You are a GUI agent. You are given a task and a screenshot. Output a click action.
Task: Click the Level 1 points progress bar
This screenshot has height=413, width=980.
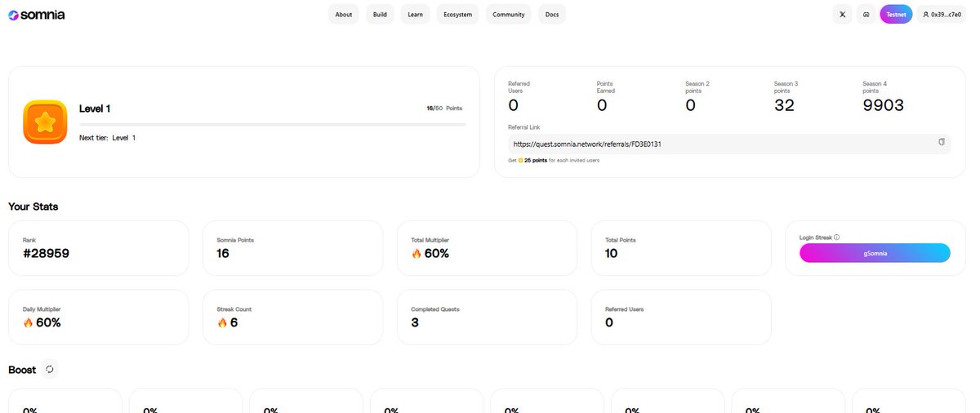coord(273,124)
